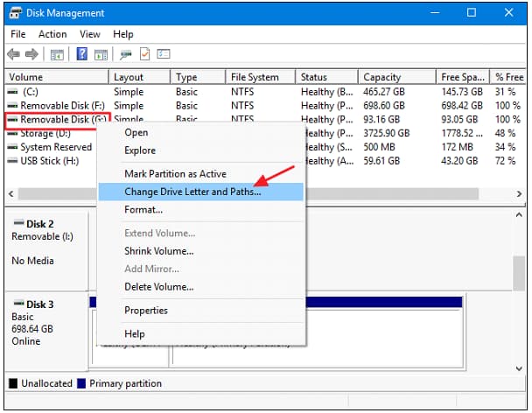The height and width of the screenshot is (413, 532).
Task: Choose Format... in context menu
Action: tap(201, 210)
